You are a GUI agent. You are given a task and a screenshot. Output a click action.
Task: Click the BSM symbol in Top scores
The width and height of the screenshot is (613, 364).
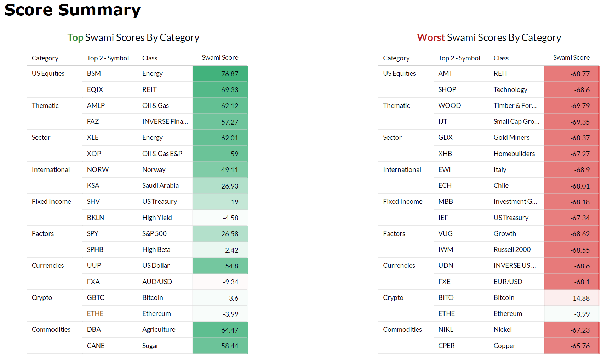[94, 73]
